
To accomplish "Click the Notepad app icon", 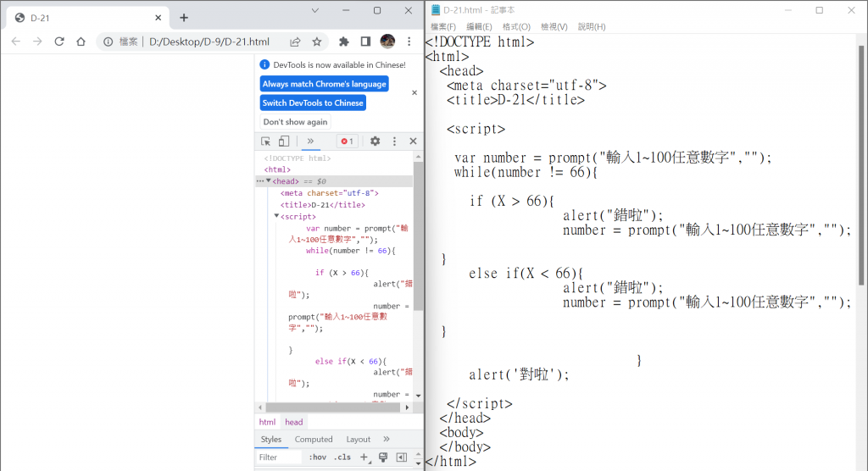I will (x=435, y=10).
